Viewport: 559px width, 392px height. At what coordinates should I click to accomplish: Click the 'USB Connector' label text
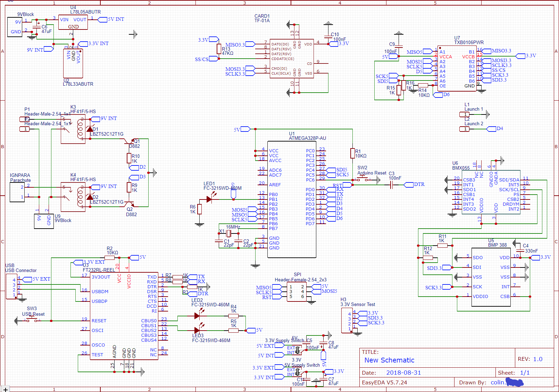pos(21,270)
